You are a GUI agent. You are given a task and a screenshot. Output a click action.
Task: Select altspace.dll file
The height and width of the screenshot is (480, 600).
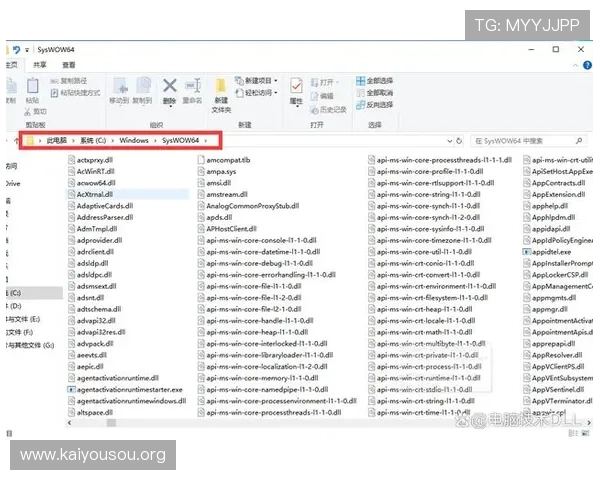point(90,413)
